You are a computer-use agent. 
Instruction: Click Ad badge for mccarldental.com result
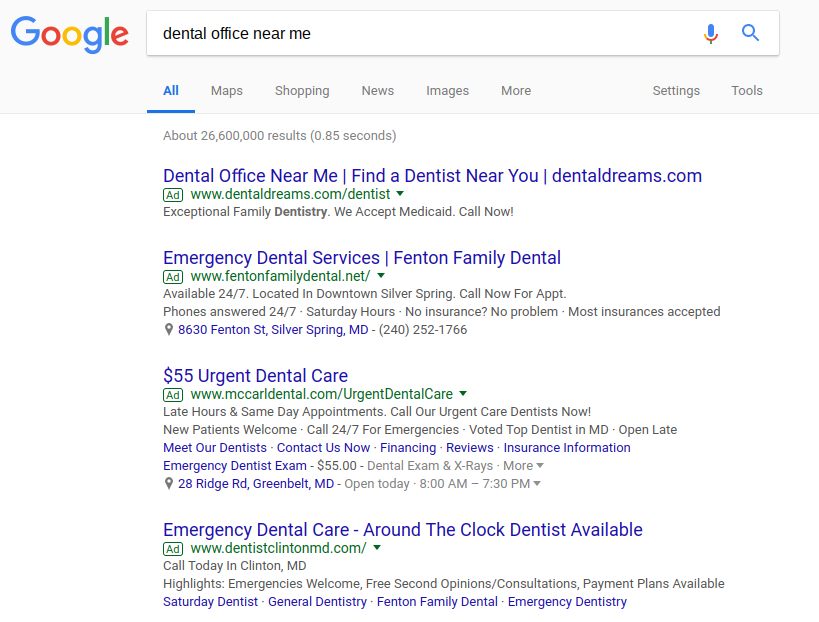(x=173, y=395)
